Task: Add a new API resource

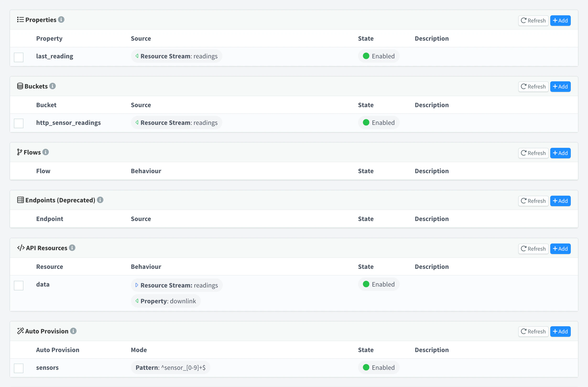Action: 560,249
